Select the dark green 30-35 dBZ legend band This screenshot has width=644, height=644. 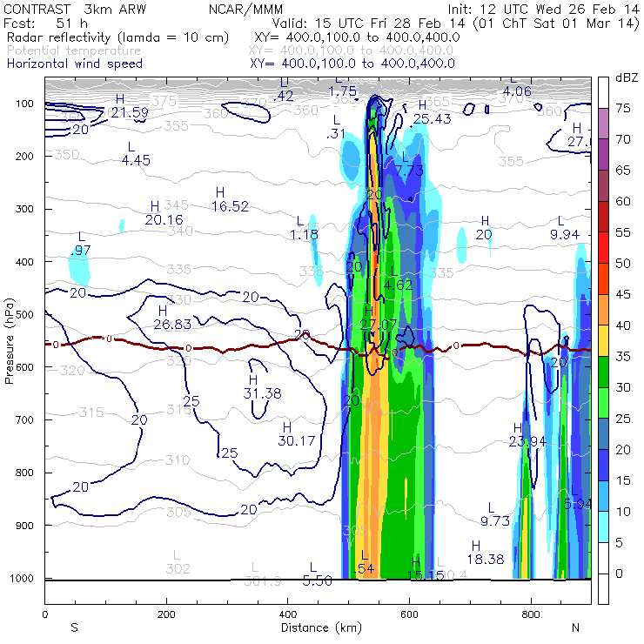point(603,372)
